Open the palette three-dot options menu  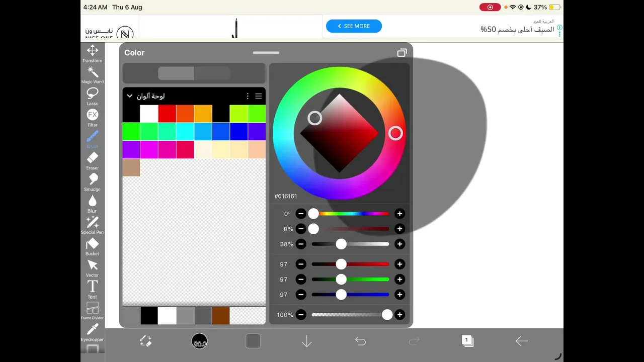click(248, 96)
